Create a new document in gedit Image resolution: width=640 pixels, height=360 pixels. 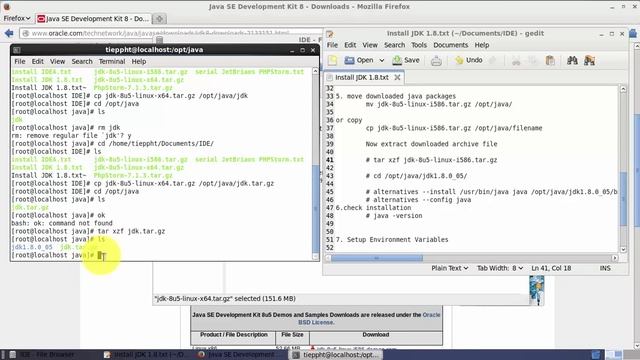point(333,60)
